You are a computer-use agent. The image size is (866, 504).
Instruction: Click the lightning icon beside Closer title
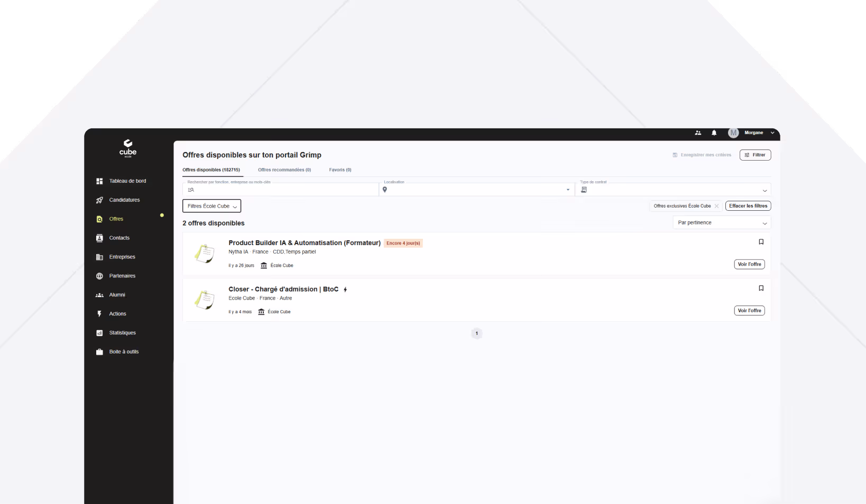coord(345,290)
